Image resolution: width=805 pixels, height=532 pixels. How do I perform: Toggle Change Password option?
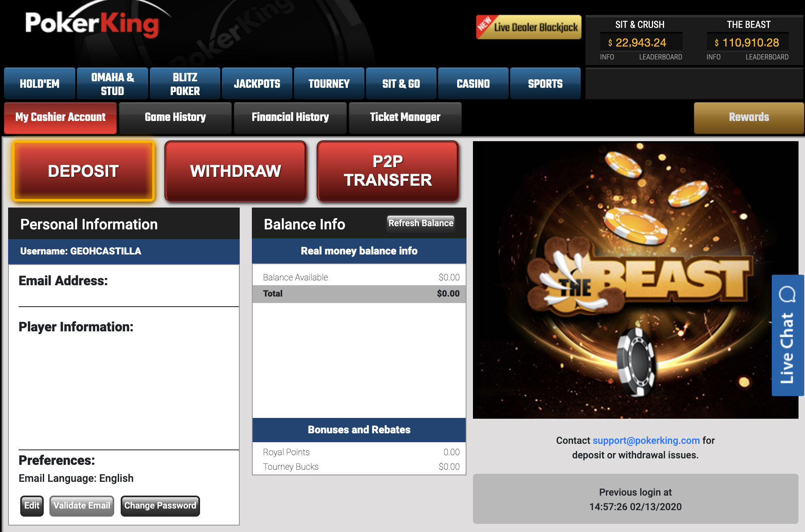point(160,505)
